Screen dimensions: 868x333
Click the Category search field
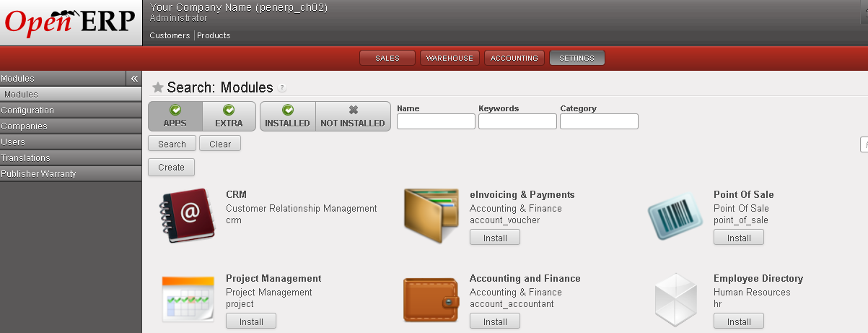[599, 121]
